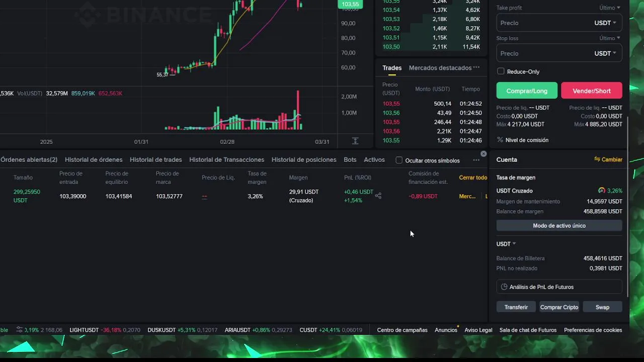Click the ticker swap icon in the bottom bar

tap(20, 330)
